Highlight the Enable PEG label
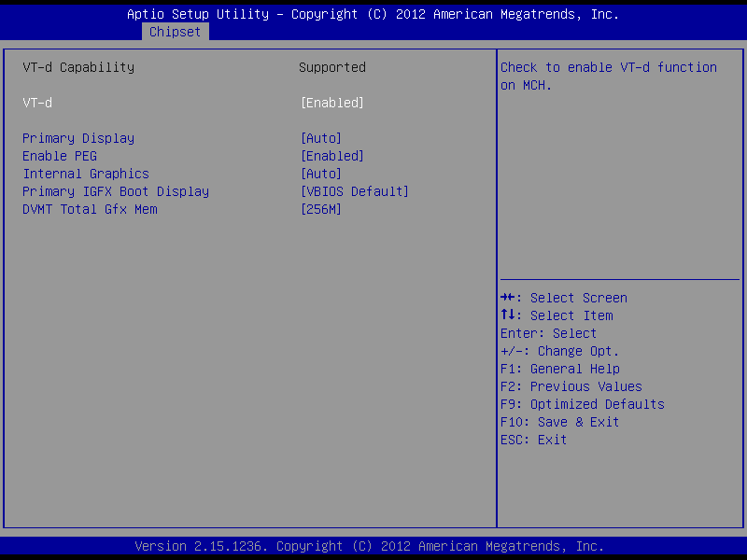Screen dimensions: 747x560 (60, 156)
